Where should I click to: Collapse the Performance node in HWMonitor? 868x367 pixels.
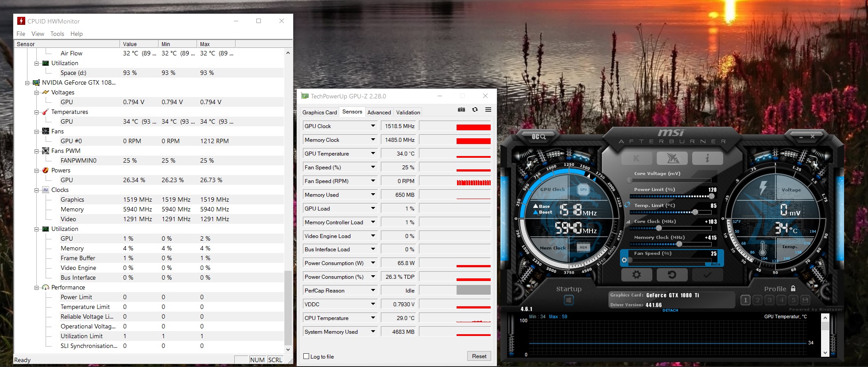click(36, 287)
